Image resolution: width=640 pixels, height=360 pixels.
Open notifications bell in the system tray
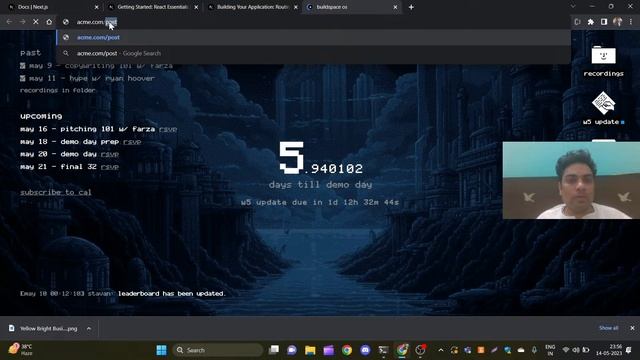coord(629,350)
